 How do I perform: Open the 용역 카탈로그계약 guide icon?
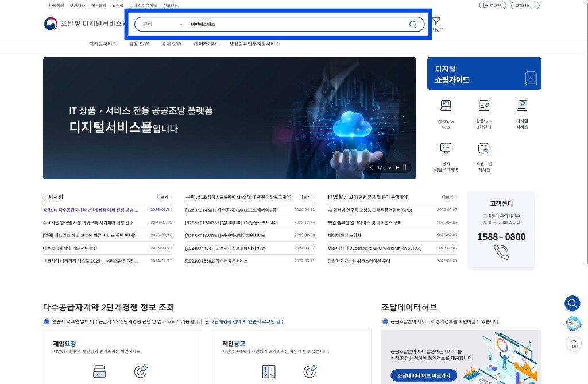[x=446, y=148]
